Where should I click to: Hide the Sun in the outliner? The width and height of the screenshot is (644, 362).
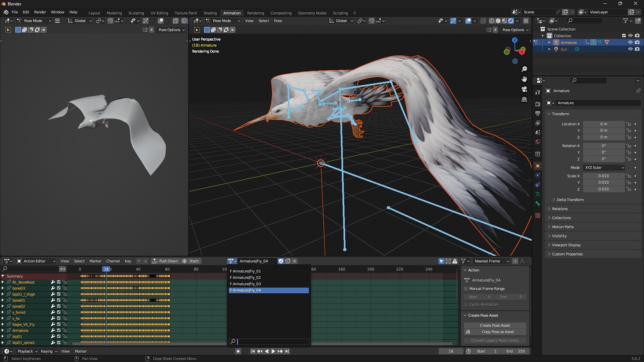630,49
